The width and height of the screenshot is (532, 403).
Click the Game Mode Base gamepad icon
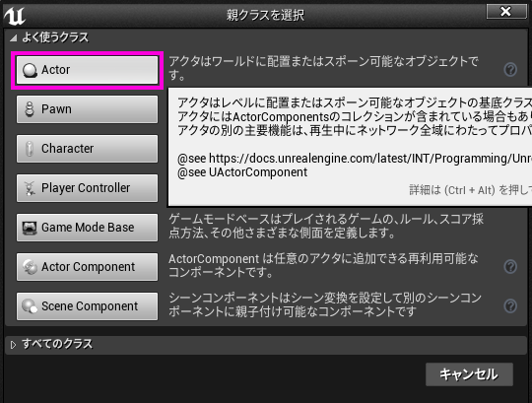click(x=30, y=228)
